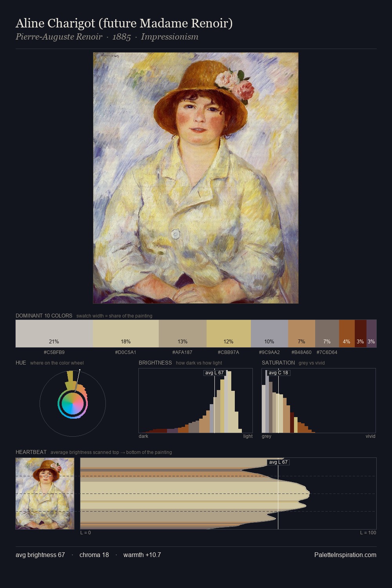Image resolution: width=392 pixels, height=588 pixels.
Task: Click the 'L = 100' axis label
Action: 368,533
